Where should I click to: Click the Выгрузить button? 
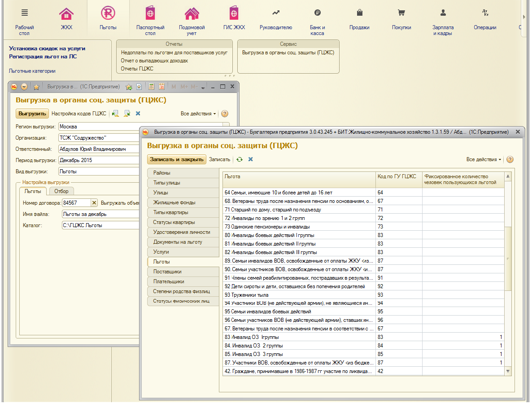click(32, 114)
